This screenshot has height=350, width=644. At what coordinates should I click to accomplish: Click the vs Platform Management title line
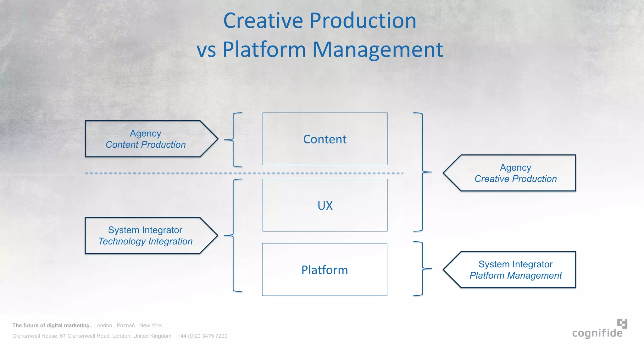[x=320, y=50]
